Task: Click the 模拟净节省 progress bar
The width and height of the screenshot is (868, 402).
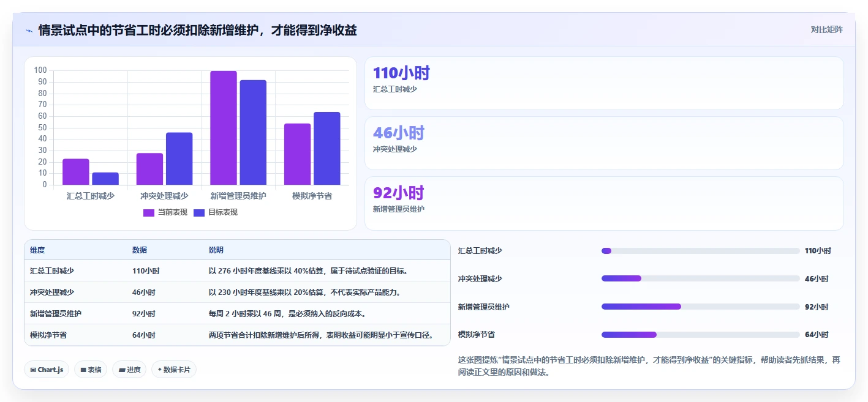Action: point(701,335)
